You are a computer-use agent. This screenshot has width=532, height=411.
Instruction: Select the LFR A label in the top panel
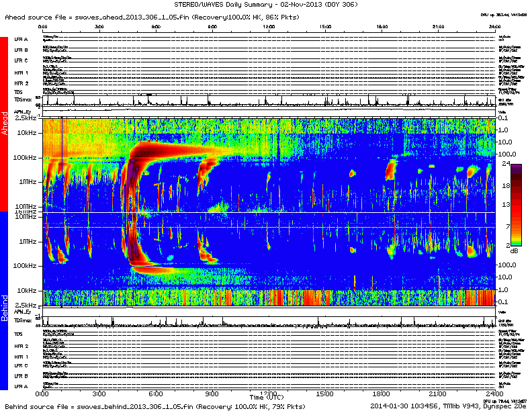click(21, 40)
